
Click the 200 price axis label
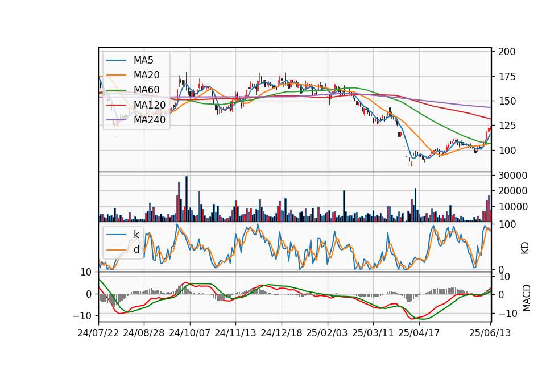[507, 52]
